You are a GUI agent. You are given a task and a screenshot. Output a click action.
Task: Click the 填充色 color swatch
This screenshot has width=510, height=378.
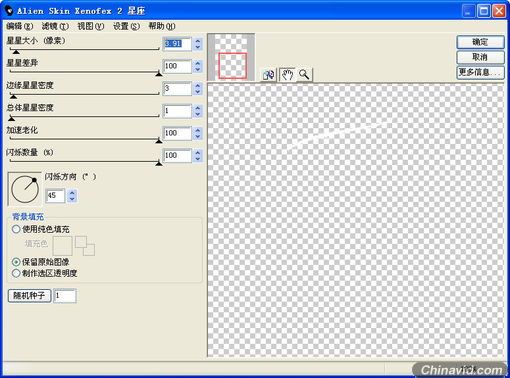(63, 246)
